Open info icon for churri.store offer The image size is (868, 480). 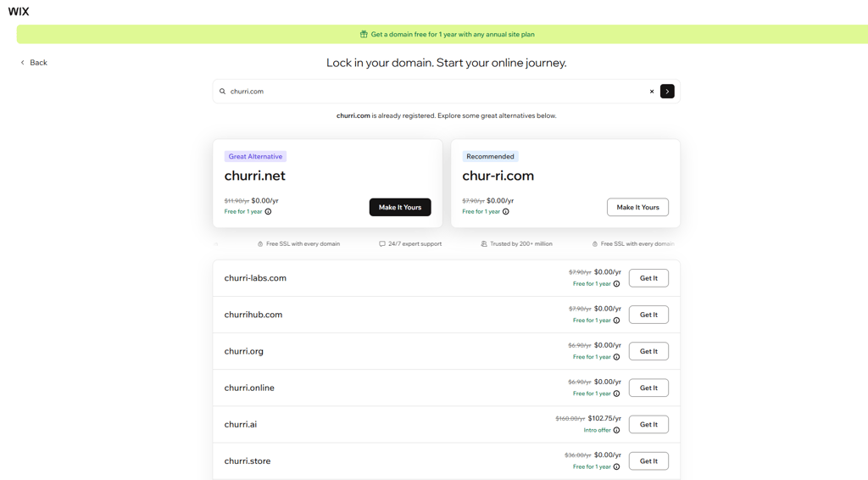(617, 466)
